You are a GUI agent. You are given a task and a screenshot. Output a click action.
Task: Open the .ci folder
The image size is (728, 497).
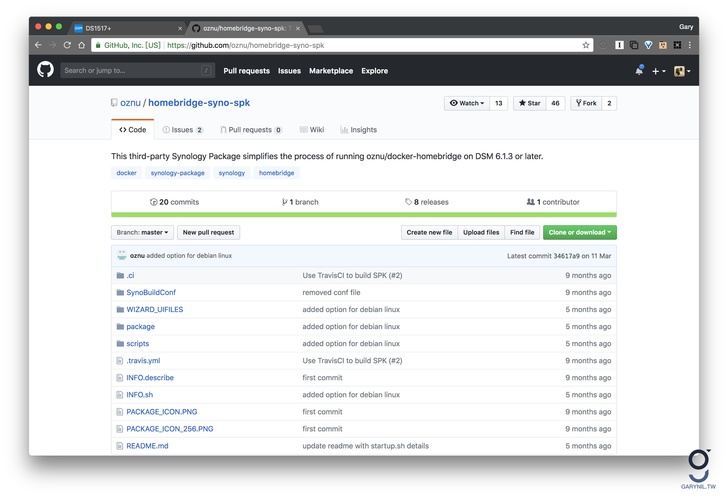point(130,275)
